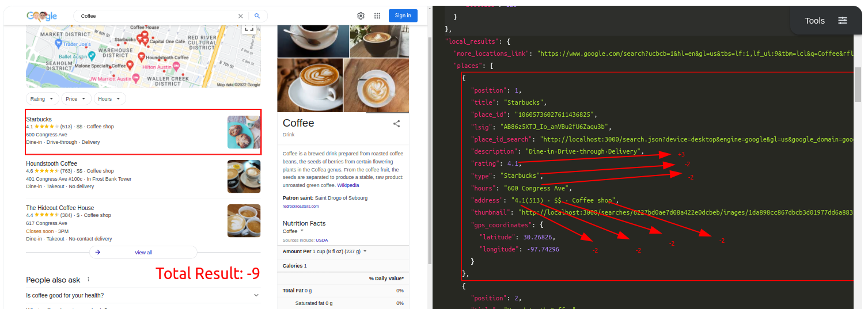The image size is (868, 309).
Task: Click the '"thumbnail"' JSON key
Action: click(x=490, y=213)
